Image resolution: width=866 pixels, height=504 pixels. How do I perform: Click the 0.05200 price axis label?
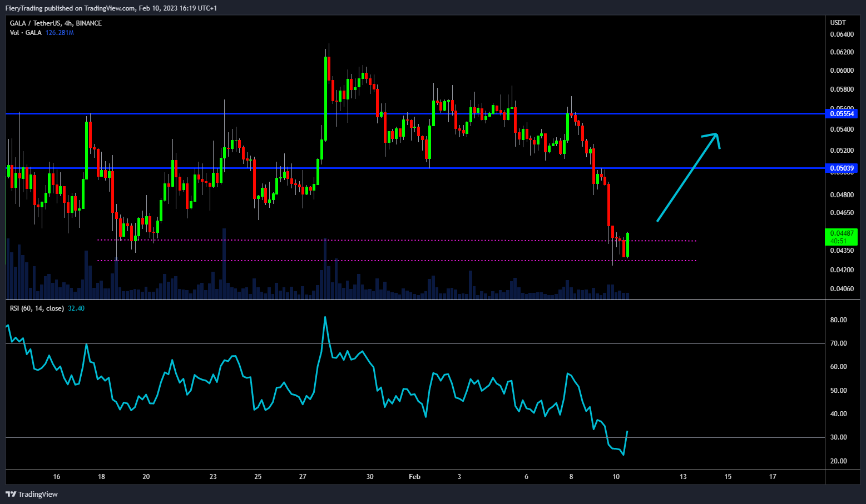pyautogui.click(x=842, y=151)
